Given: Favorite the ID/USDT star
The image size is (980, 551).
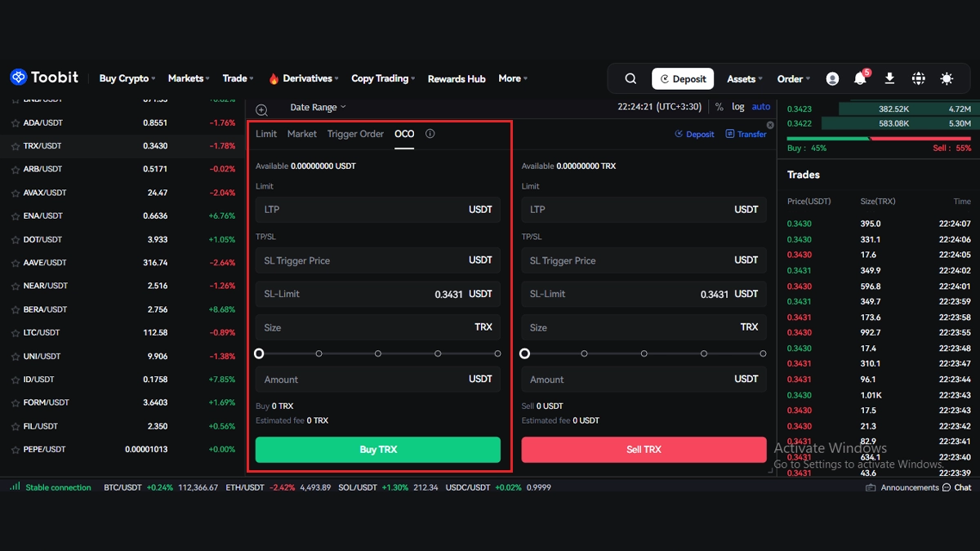Looking at the screenshot, I should coord(16,380).
